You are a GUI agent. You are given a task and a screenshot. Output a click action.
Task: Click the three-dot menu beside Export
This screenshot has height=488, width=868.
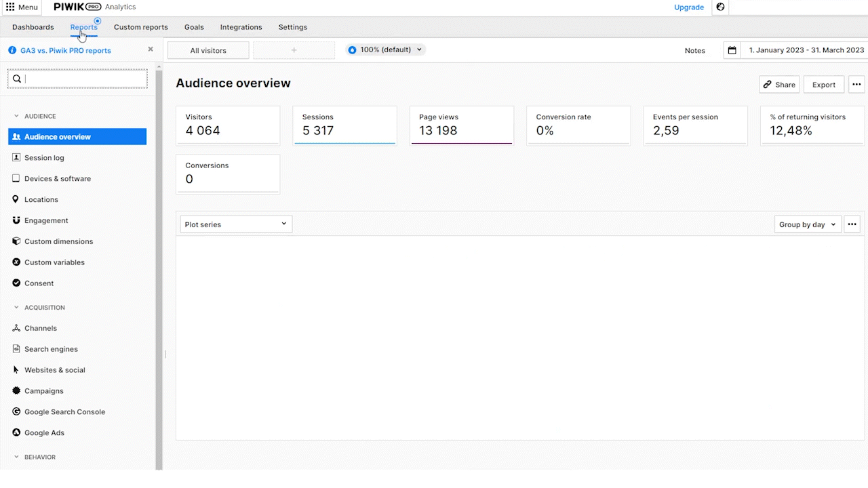pos(856,85)
